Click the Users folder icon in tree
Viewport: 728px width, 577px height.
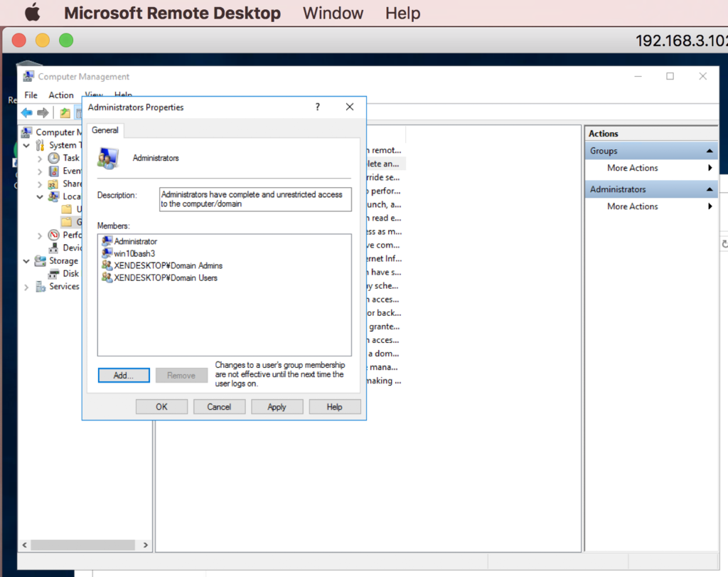tap(67, 209)
